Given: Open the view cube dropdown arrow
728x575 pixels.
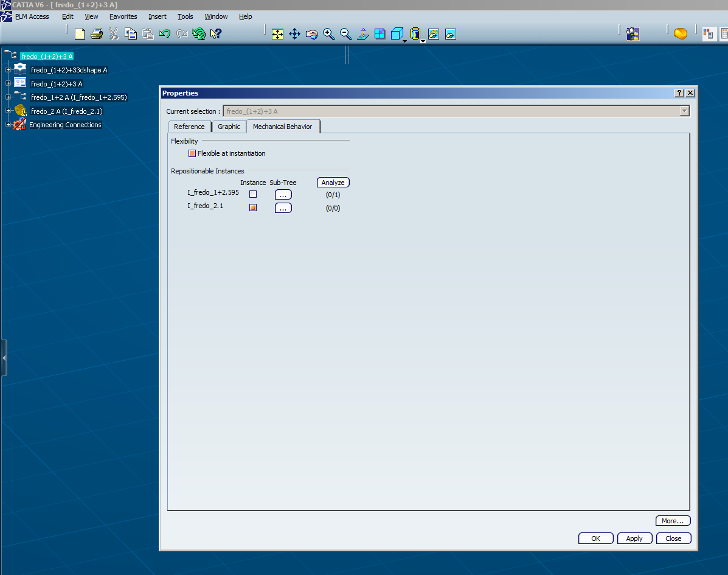Looking at the screenshot, I should point(405,41).
